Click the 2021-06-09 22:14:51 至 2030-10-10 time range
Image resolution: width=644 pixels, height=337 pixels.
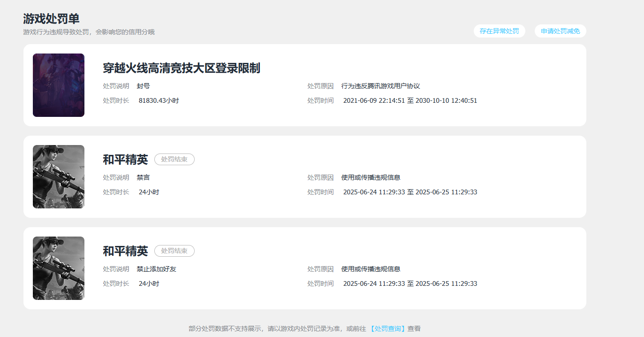click(x=410, y=100)
